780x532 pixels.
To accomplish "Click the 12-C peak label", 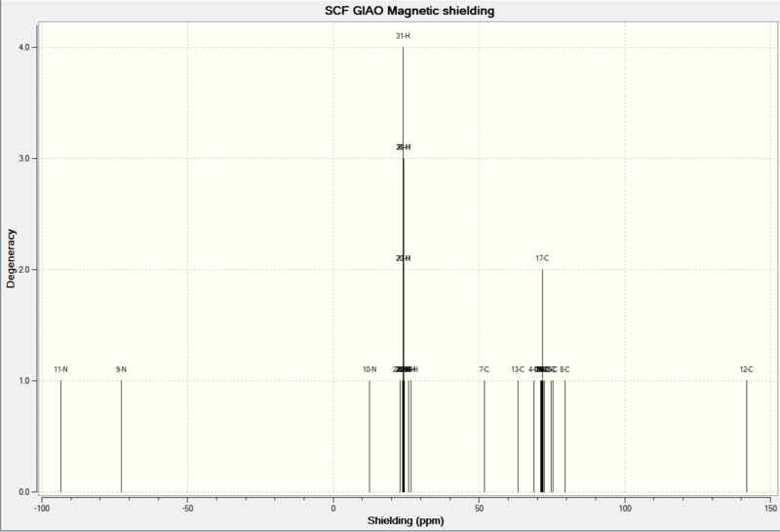I will pos(746,369).
